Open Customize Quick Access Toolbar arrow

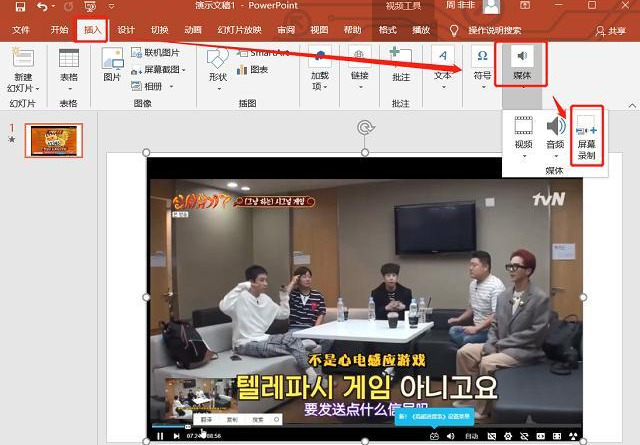tap(111, 7)
